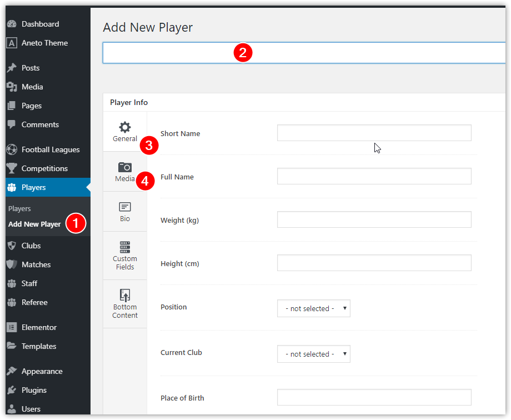Switch to the Bio tab label
This screenshot has height=420, width=511.
(125, 219)
